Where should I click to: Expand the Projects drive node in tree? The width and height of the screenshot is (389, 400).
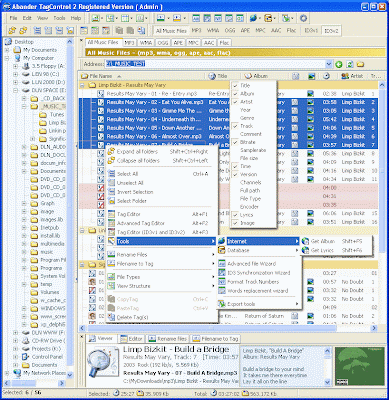click(x=15, y=349)
